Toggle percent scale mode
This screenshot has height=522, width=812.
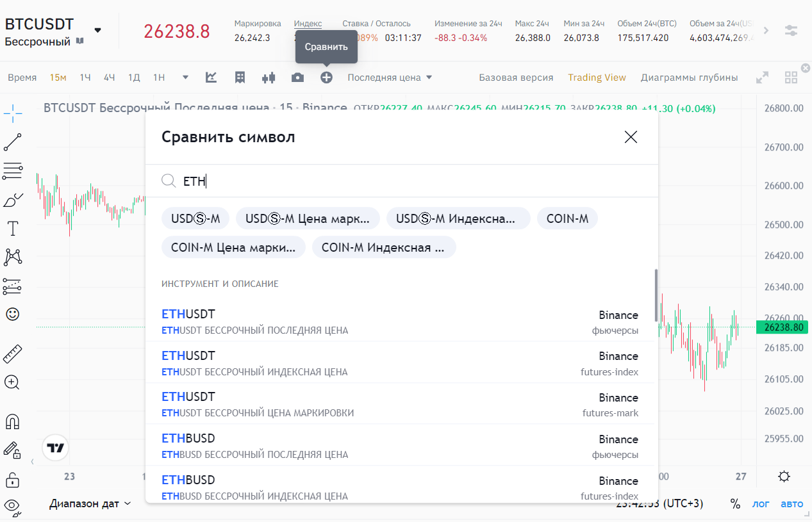pyautogui.click(x=735, y=503)
